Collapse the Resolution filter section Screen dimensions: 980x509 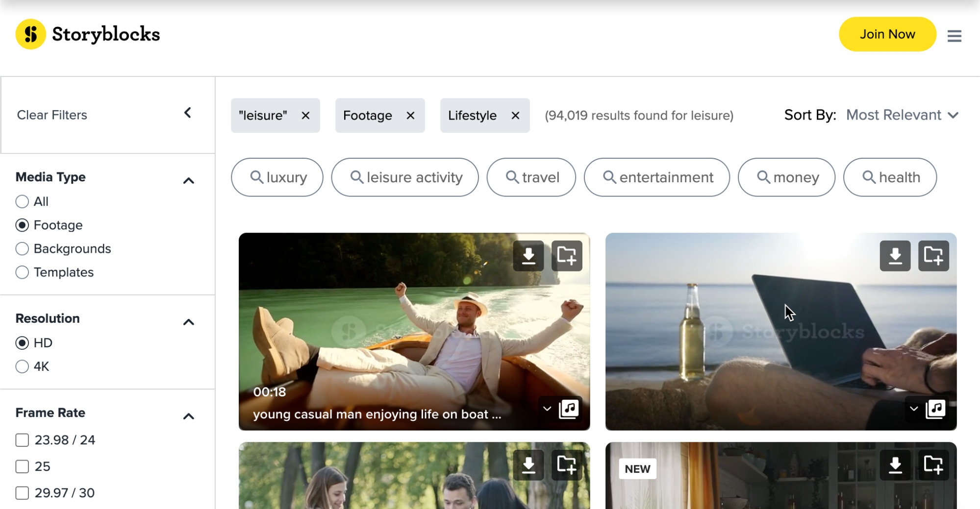188,321
